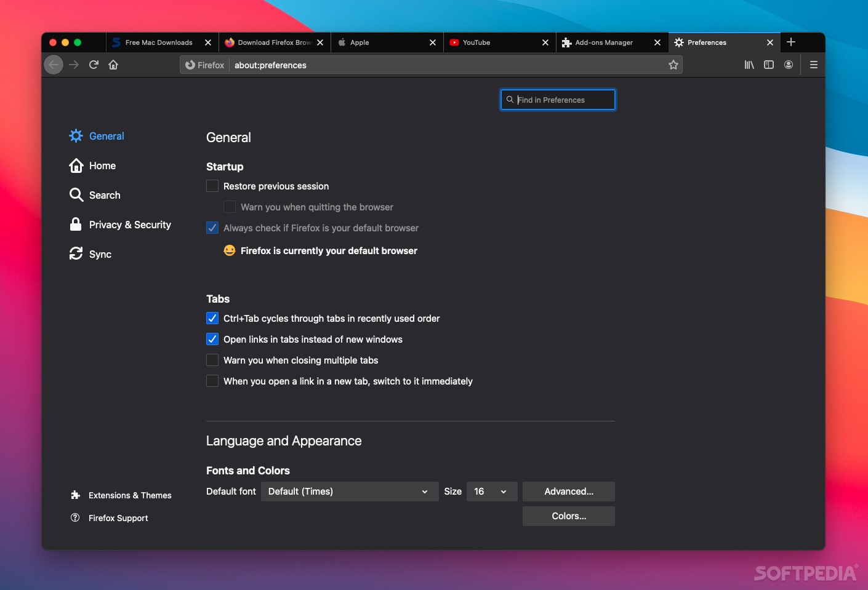The image size is (868, 590).
Task: Click the Library icon in the toolbar
Action: tap(749, 65)
